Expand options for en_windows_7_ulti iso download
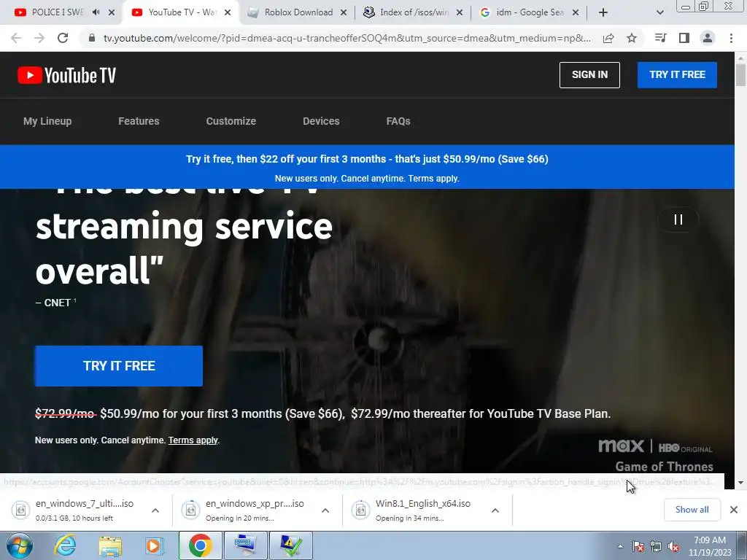Viewport: 747px width, 560px height. [x=155, y=510]
